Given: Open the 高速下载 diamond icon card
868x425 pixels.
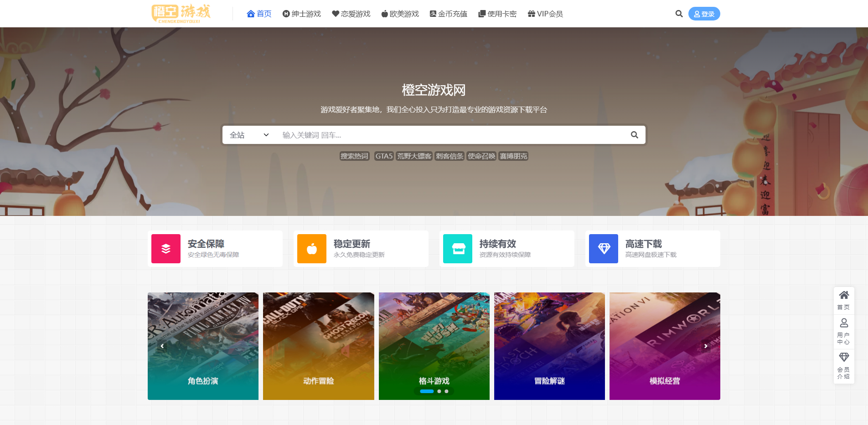Looking at the screenshot, I should (x=603, y=249).
